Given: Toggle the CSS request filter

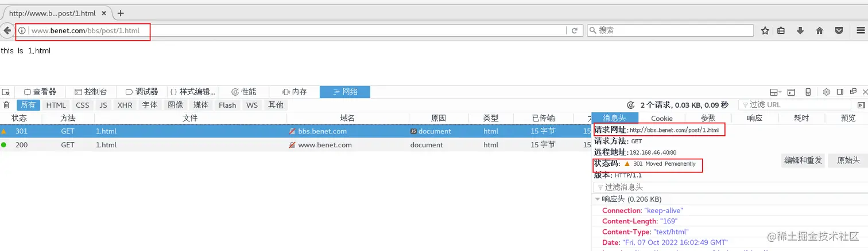Looking at the screenshot, I should tap(83, 105).
